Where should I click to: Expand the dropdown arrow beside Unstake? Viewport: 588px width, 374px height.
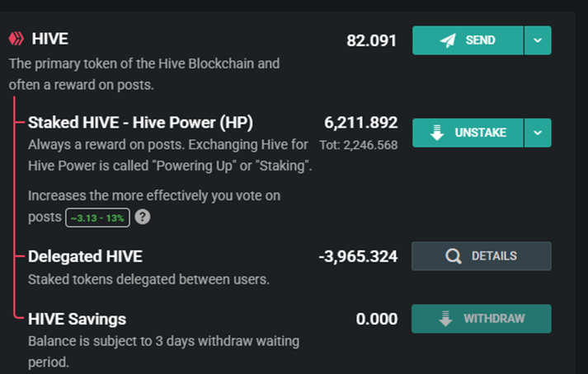tap(538, 133)
